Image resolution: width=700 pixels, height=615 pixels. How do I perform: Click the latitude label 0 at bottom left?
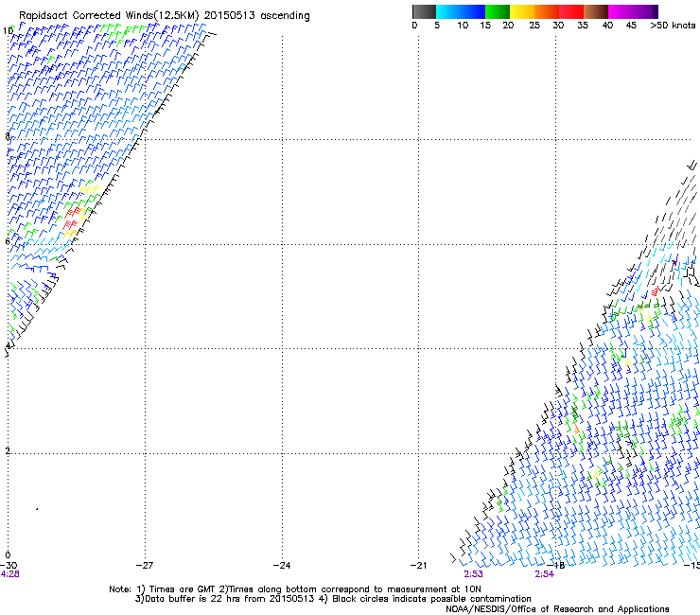[8, 555]
